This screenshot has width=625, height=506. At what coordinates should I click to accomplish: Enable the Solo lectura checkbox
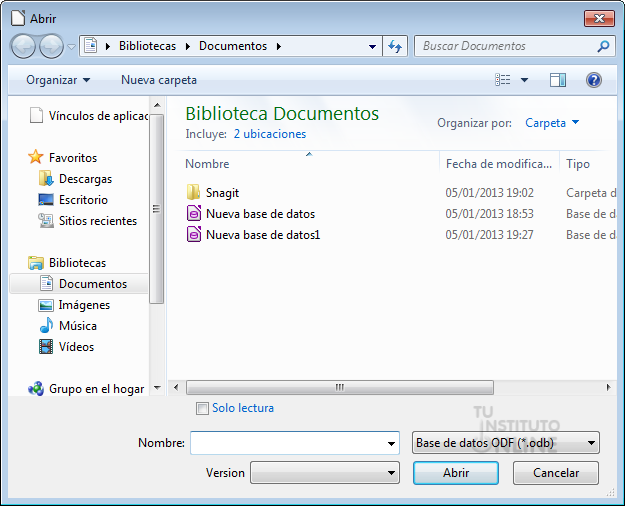[203, 408]
